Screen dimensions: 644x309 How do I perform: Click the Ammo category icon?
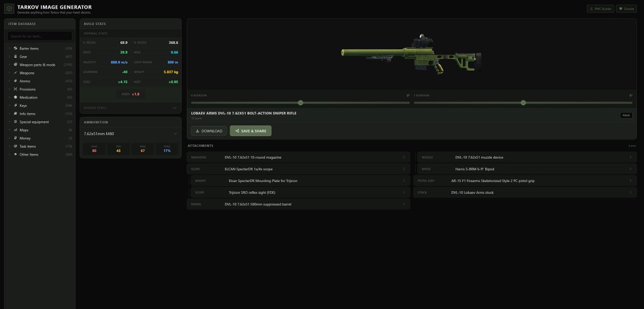(x=16, y=81)
